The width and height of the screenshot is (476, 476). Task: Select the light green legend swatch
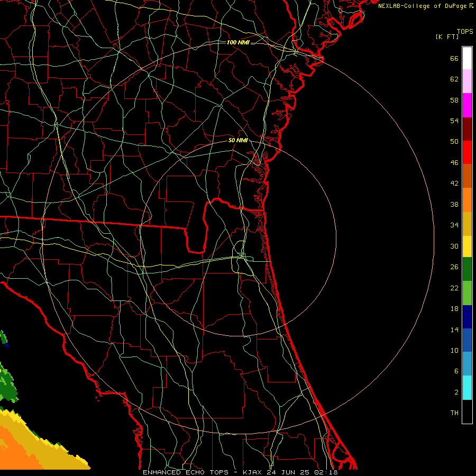pyautogui.click(x=467, y=293)
